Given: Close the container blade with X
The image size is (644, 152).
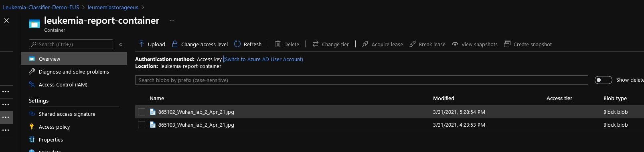Looking at the screenshot, I should click(6, 21).
